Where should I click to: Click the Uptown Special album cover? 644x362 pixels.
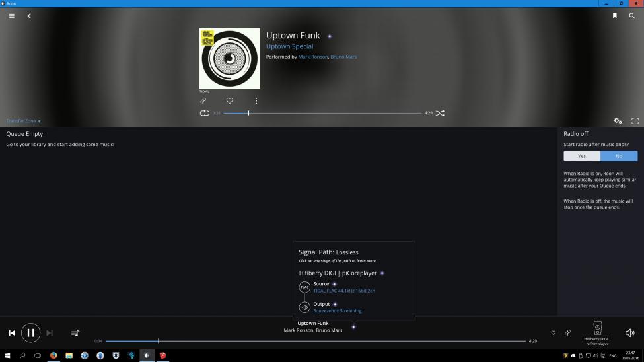tap(230, 58)
